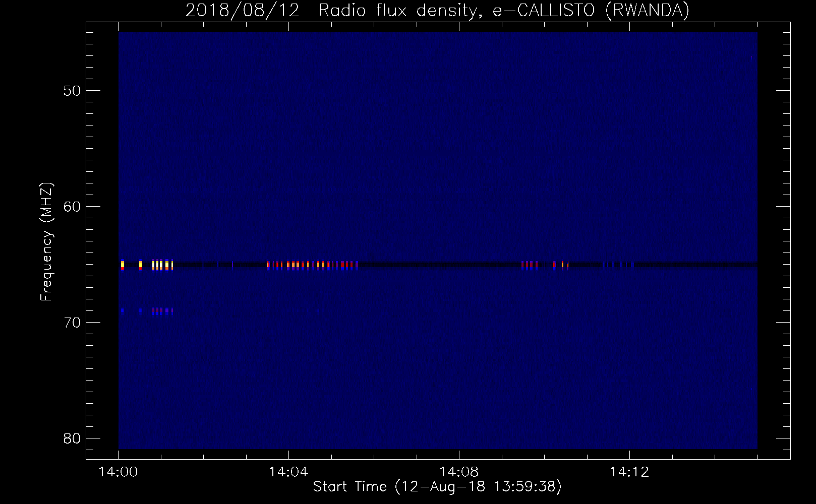Click the '50' frequency tick label
This screenshot has height=504, width=816.
[73, 91]
